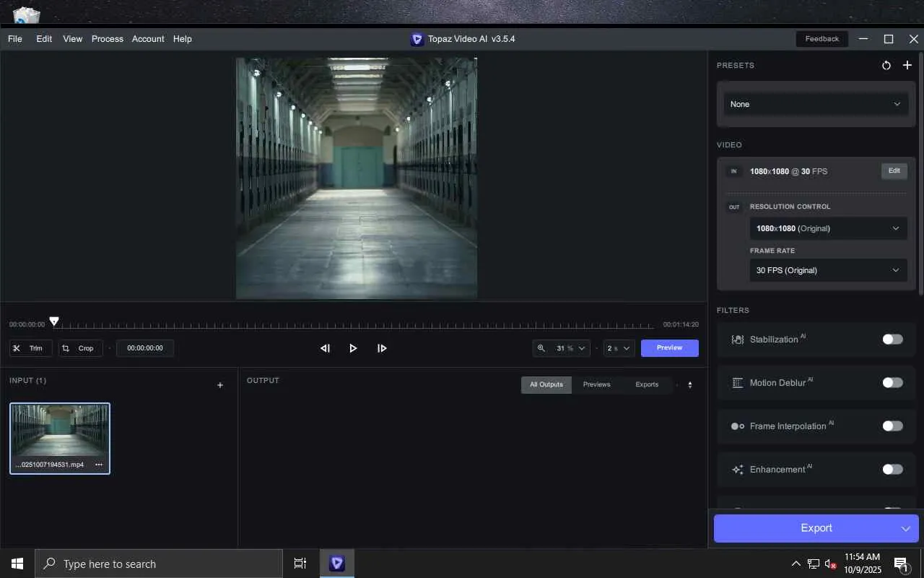The width and height of the screenshot is (924, 578).
Task: Click the output sort order icon
Action: 689,385
